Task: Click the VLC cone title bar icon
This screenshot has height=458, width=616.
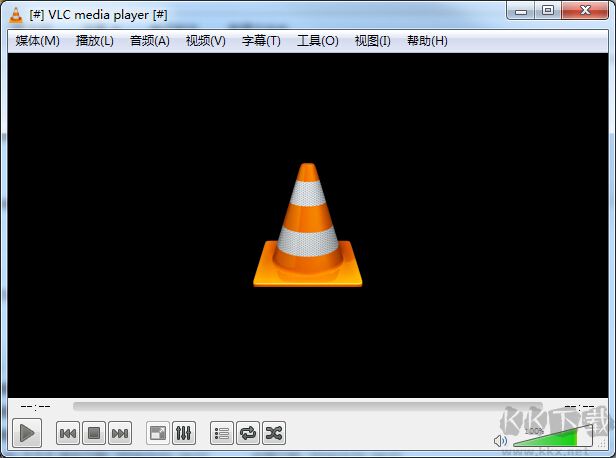Action: pyautogui.click(x=16, y=15)
